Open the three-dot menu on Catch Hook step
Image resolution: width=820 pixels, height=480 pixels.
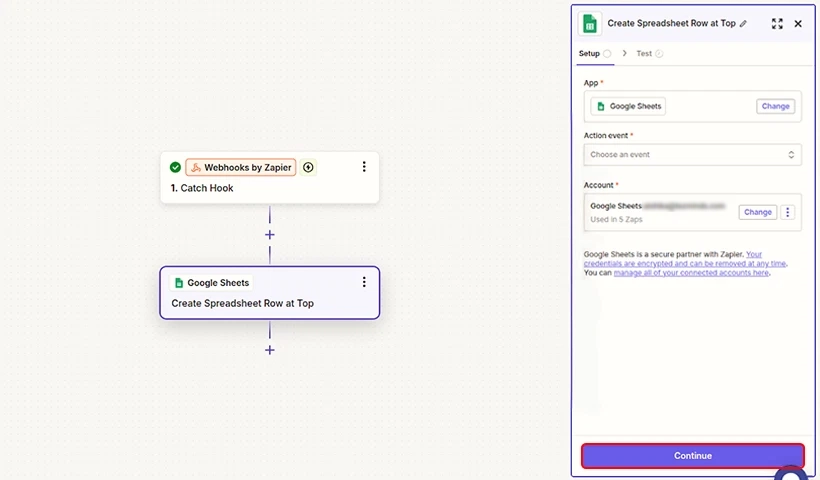(364, 167)
